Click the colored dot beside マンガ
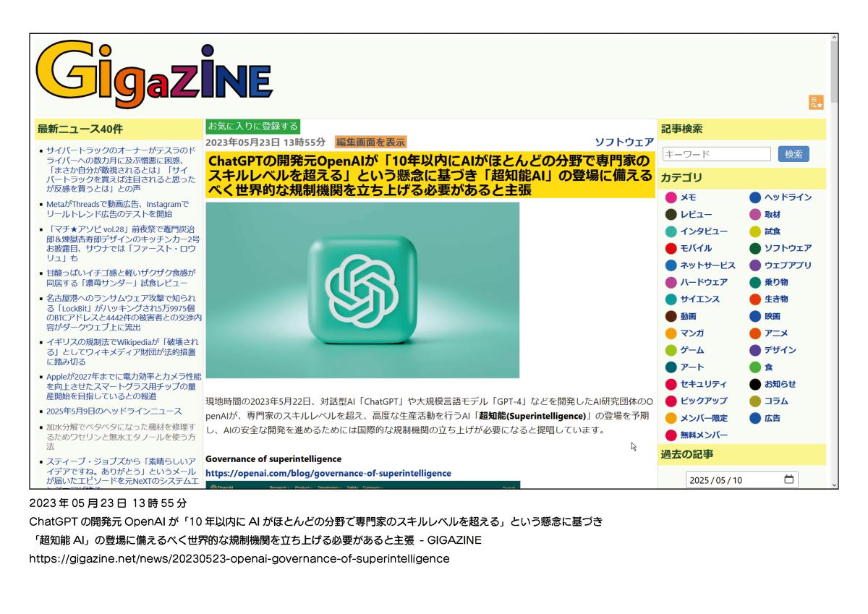The height and width of the screenshot is (614, 868). (671, 333)
